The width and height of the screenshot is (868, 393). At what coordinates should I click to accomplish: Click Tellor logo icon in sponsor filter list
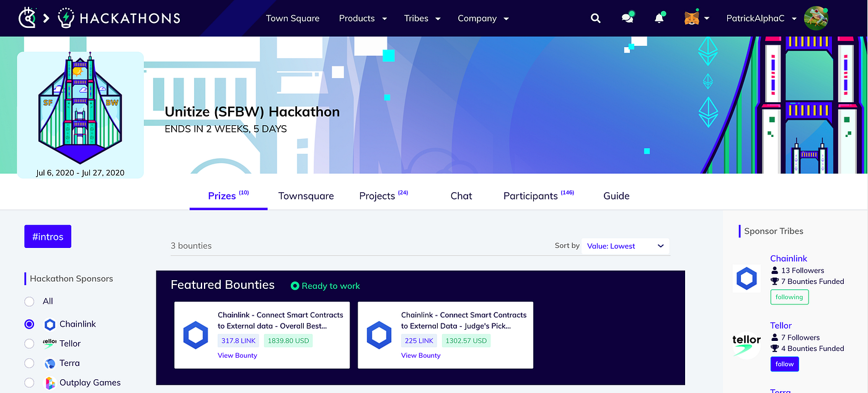click(50, 343)
